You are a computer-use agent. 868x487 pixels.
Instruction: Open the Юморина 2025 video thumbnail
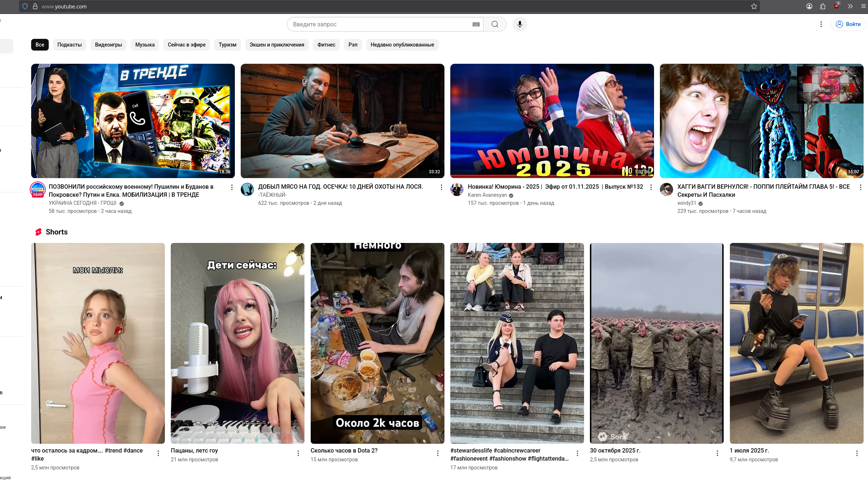(x=552, y=121)
